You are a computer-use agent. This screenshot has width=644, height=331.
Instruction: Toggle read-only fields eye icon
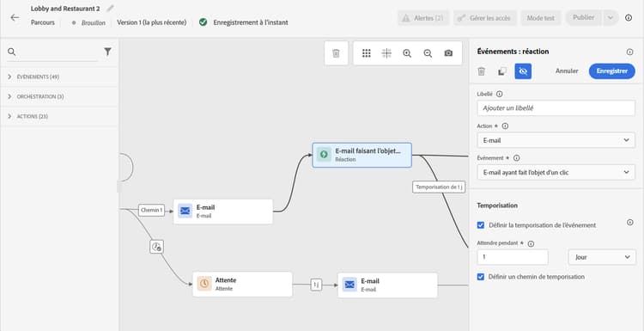523,71
